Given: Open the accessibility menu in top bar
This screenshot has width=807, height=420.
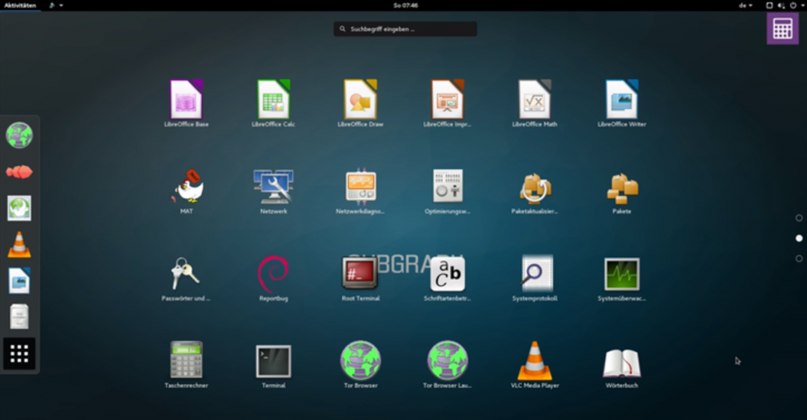Looking at the screenshot, I should (56, 5).
